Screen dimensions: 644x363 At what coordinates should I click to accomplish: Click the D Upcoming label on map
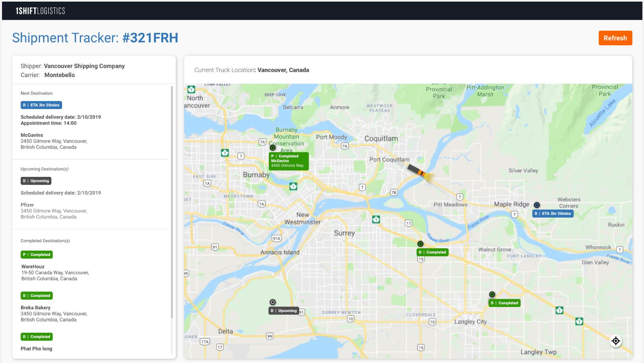284,311
